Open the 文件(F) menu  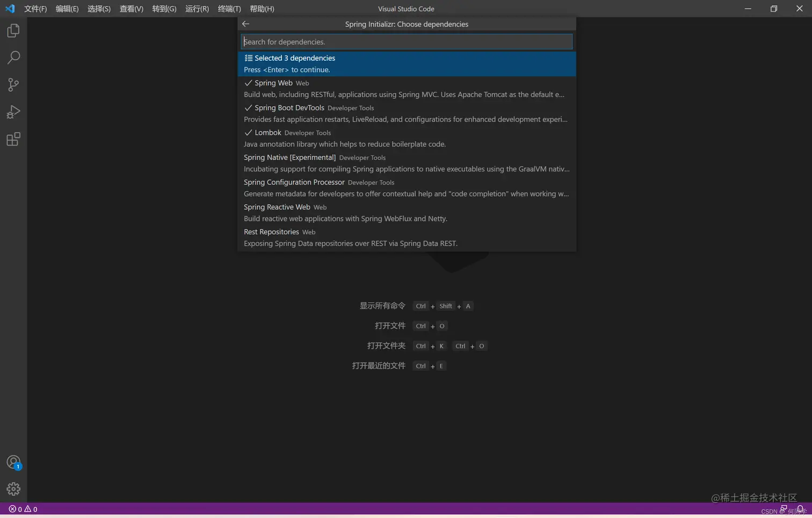(35, 9)
